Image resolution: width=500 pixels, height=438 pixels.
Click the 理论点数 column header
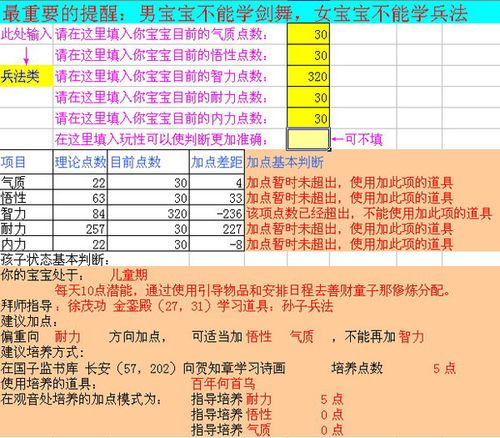pyautogui.click(x=80, y=162)
